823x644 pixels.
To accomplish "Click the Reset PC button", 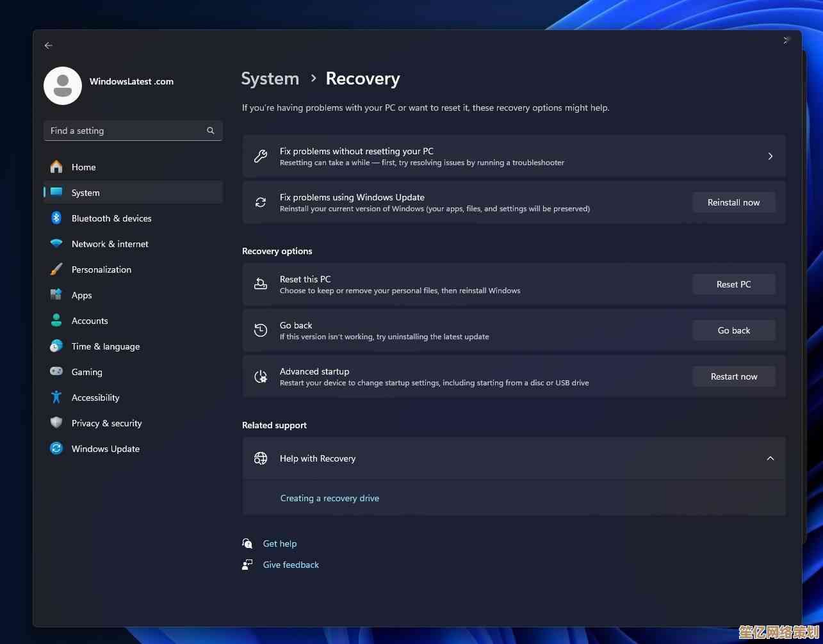I will [733, 284].
